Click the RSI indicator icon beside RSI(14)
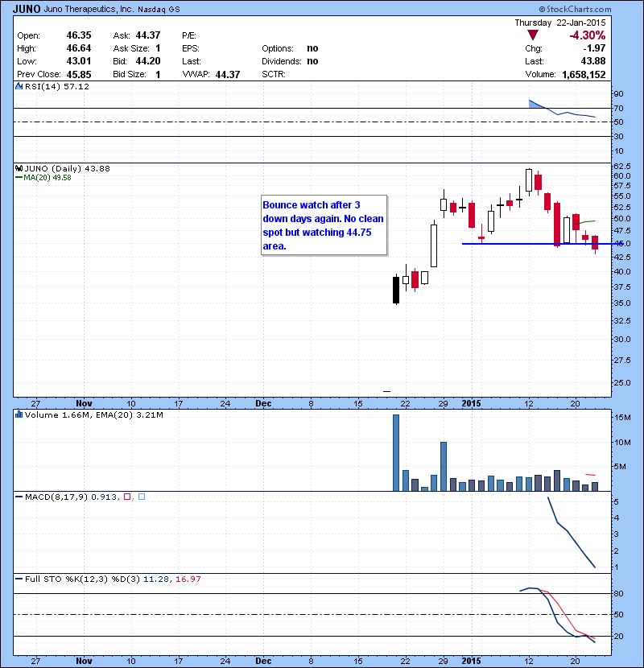644x668 pixels. click(x=19, y=86)
